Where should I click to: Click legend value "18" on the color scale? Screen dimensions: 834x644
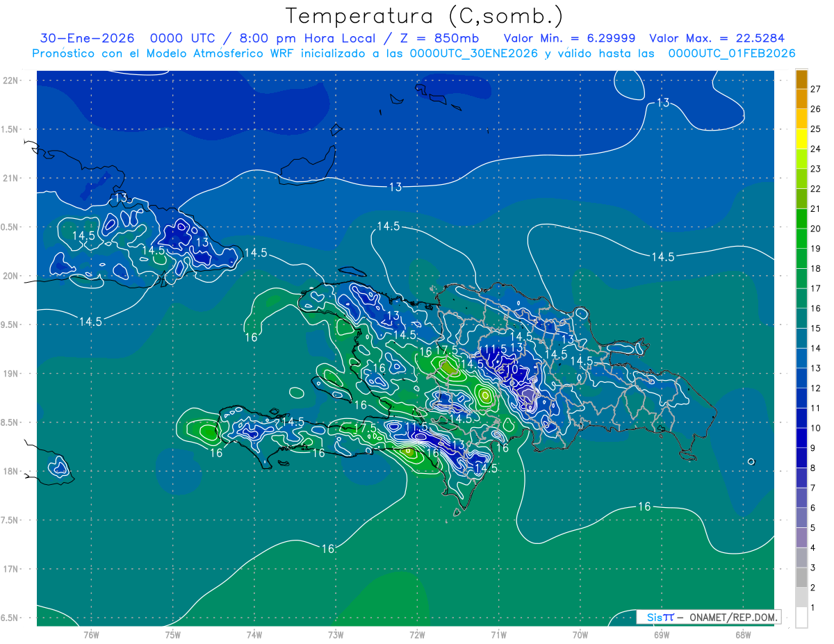coord(815,269)
